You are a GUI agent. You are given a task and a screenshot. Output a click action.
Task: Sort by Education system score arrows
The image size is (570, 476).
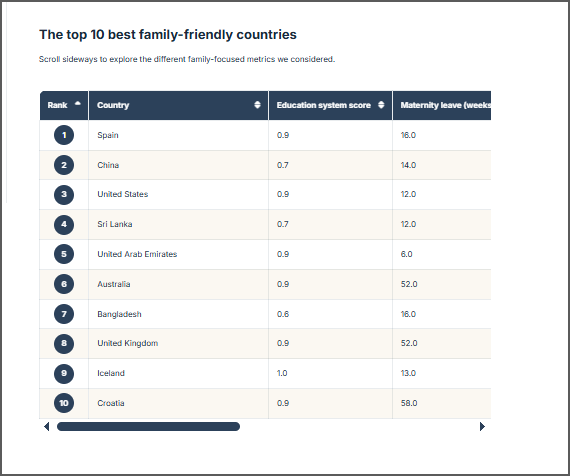(x=381, y=105)
